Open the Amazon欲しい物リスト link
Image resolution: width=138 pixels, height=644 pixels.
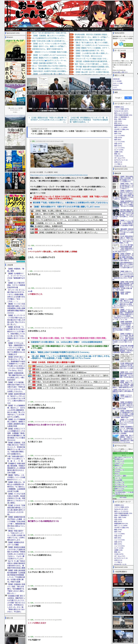point(120,72)
